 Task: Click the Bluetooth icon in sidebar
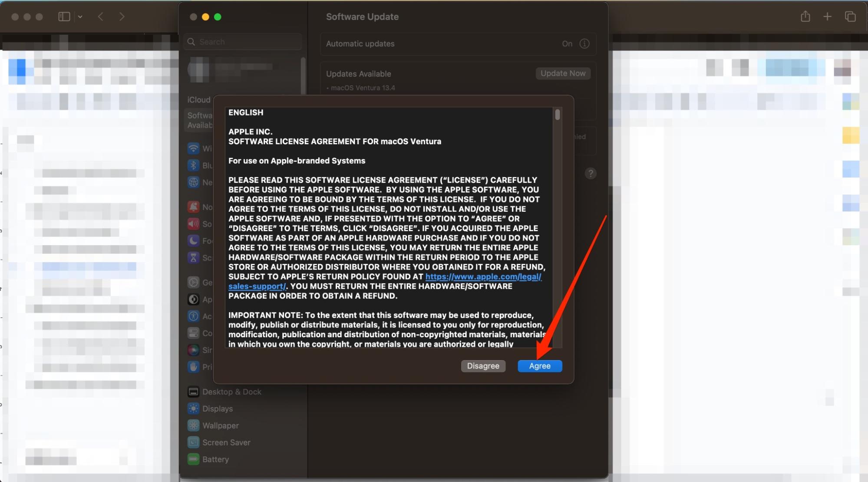193,165
